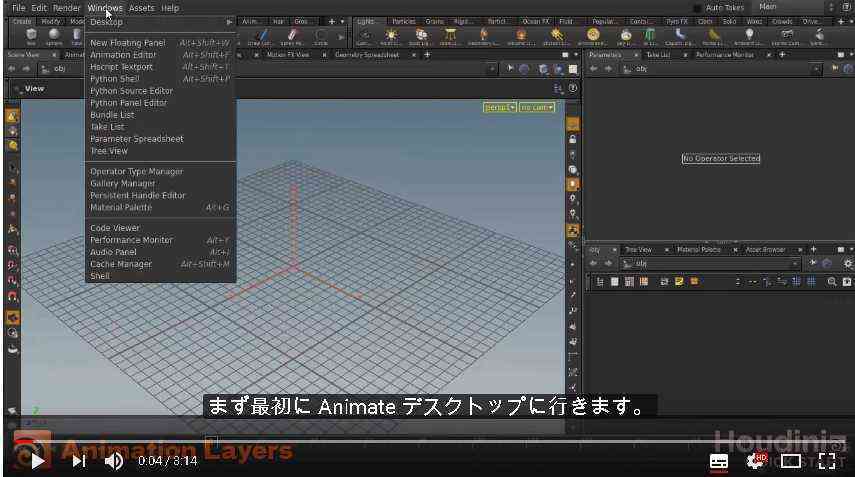The width and height of the screenshot is (855, 477).
Task: Open the Render menu
Action: 67,8
